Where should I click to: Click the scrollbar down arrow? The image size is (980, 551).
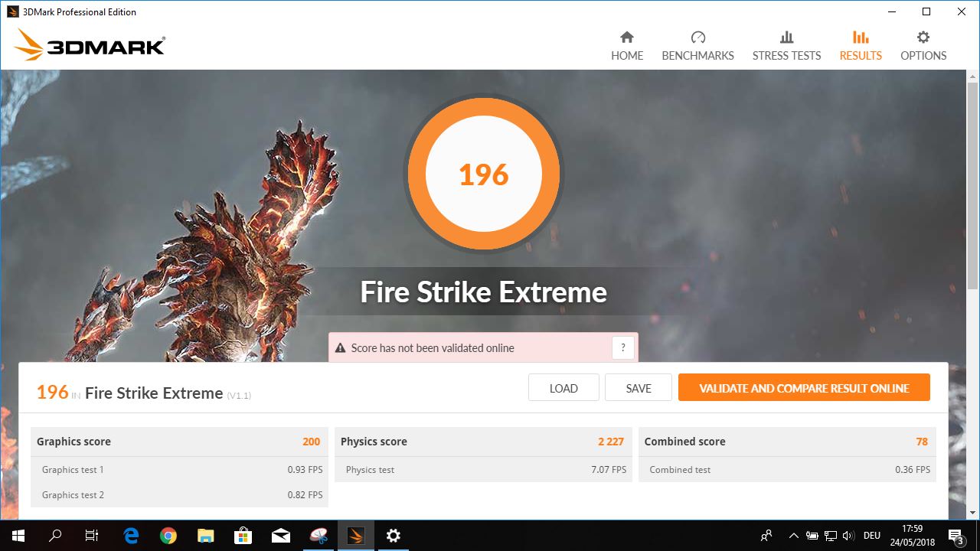click(x=973, y=513)
